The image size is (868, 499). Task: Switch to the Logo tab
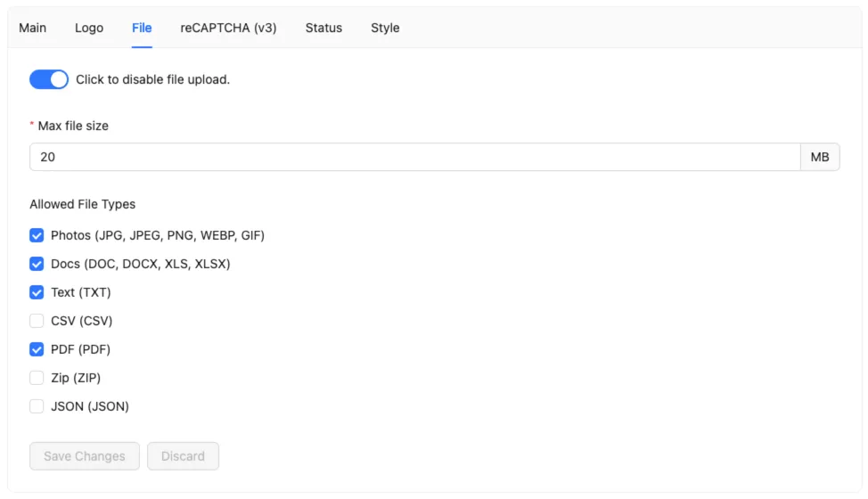click(x=89, y=28)
